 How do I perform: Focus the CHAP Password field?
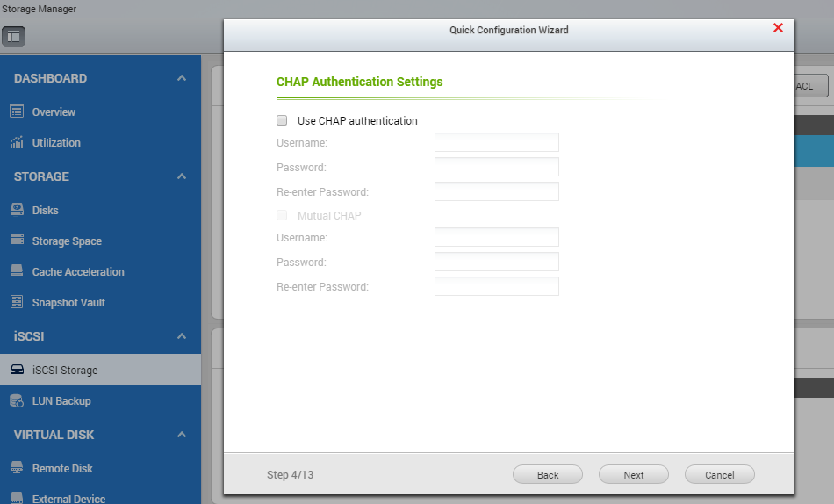pyautogui.click(x=497, y=167)
